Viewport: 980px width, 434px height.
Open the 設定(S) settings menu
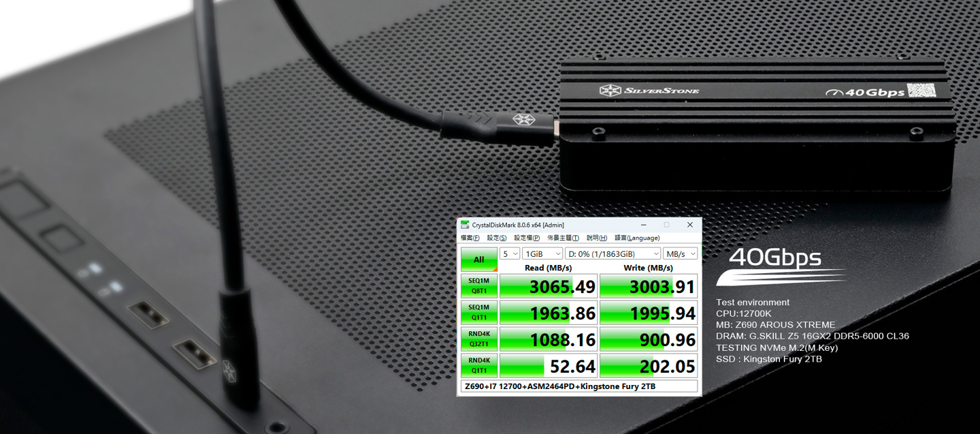[497, 238]
